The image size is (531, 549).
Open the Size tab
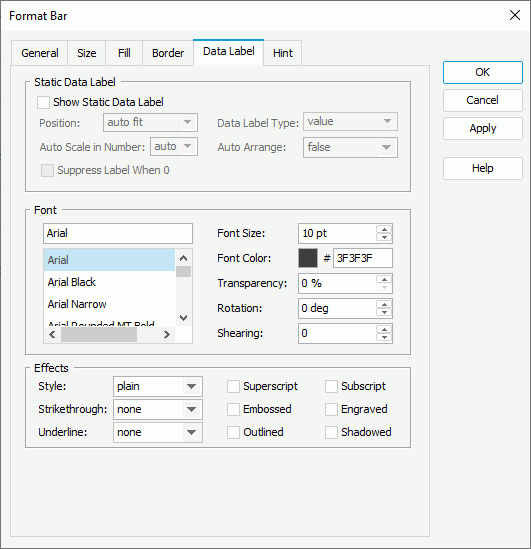pyautogui.click(x=86, y=53)
